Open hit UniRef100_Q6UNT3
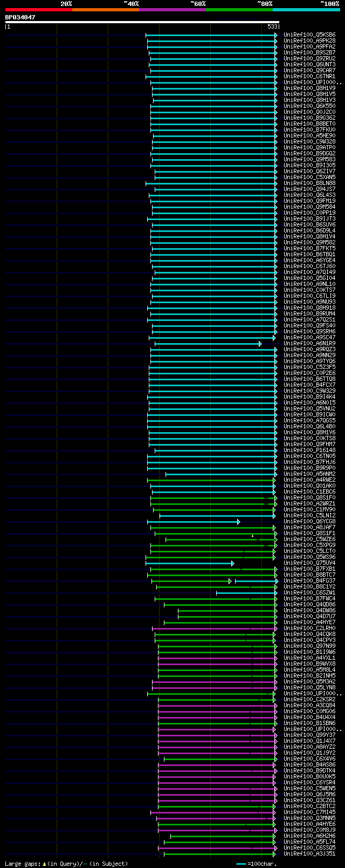Viewport: 345px width, 868px height. tap(309, 65)
